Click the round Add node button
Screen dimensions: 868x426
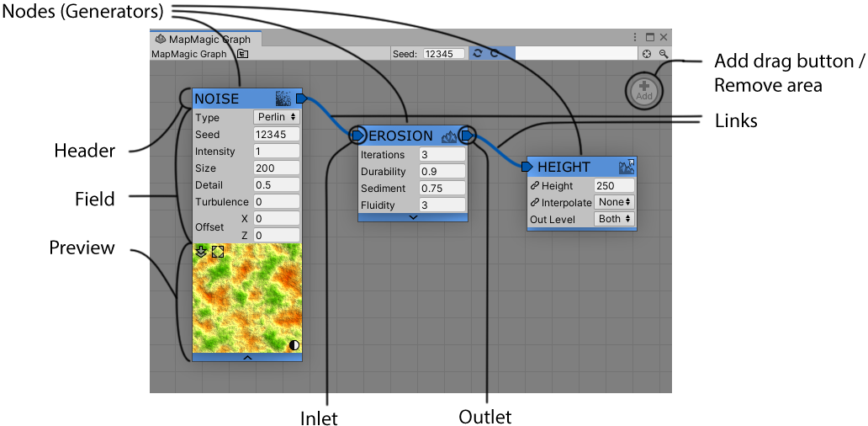(x=644, y=89)
